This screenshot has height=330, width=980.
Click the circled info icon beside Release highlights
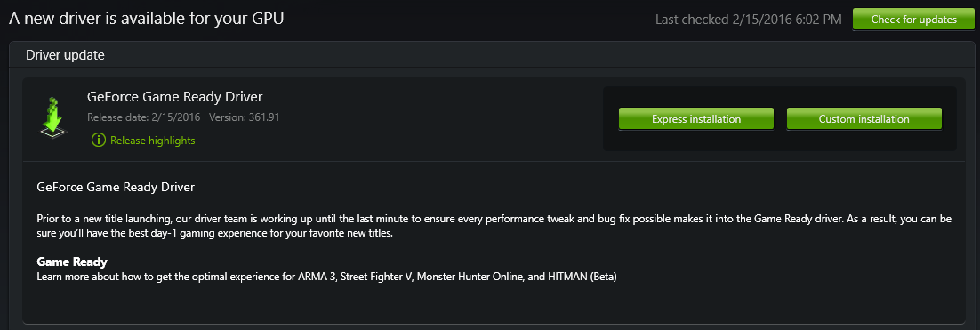pos(98,140)
